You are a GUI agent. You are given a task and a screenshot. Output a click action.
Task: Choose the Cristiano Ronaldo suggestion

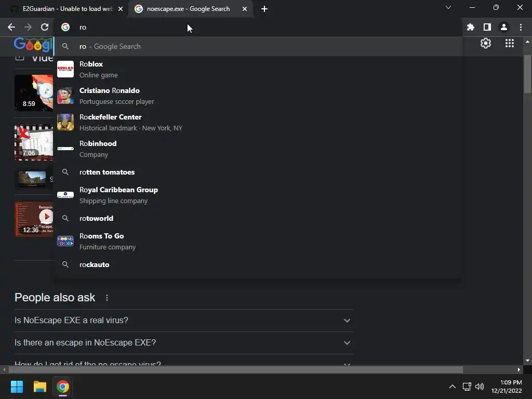pos(259,96)
